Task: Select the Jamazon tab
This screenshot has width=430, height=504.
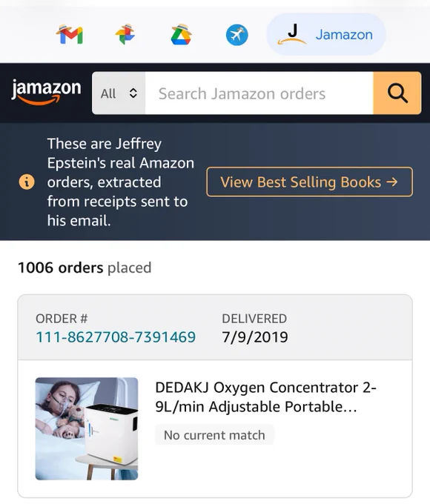Action: coord(326,34)
